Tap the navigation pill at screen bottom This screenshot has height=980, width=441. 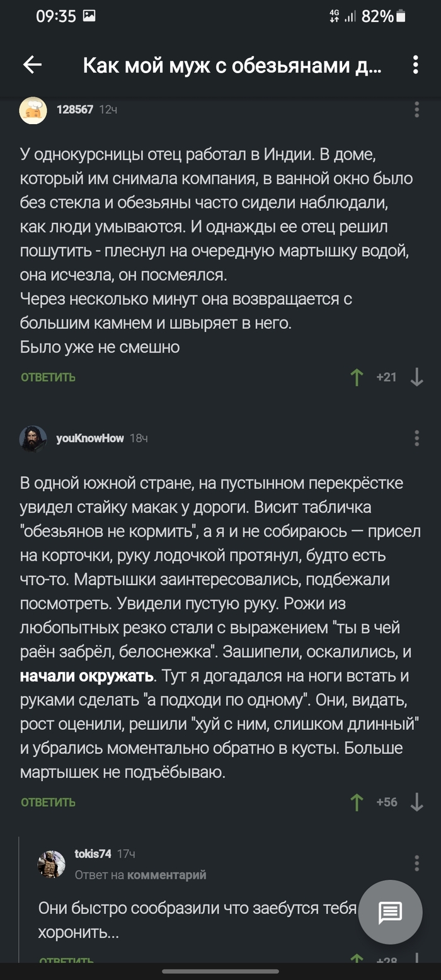pos(220,972)
